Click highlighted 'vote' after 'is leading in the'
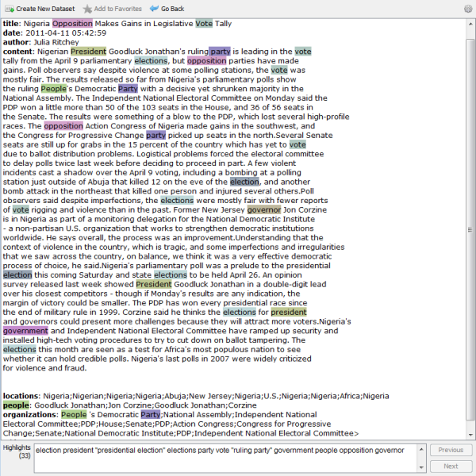The height and width of the screenshot is (476, 476). pos(303,52)
